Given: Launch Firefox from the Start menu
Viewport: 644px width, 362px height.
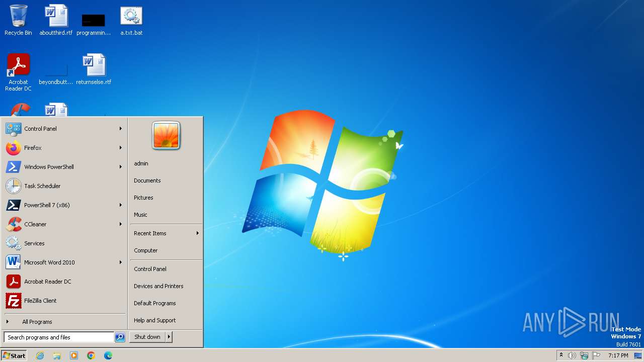Looking at the screenshot, I should (x=64, y=148).
